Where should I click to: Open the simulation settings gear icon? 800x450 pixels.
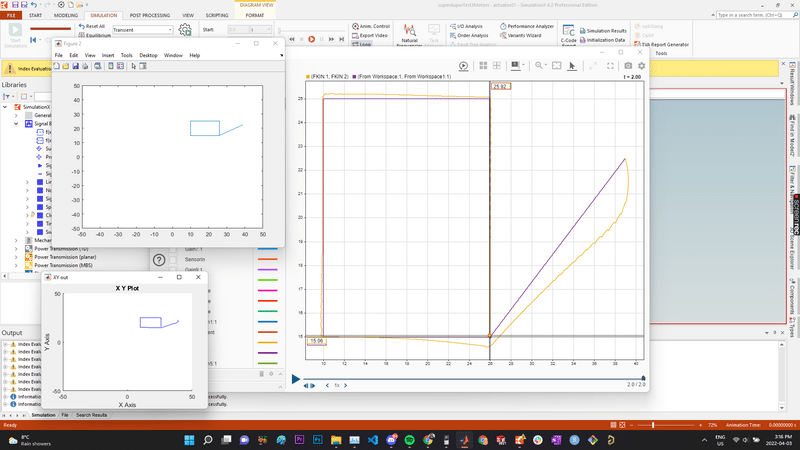(x=185, y=30)
